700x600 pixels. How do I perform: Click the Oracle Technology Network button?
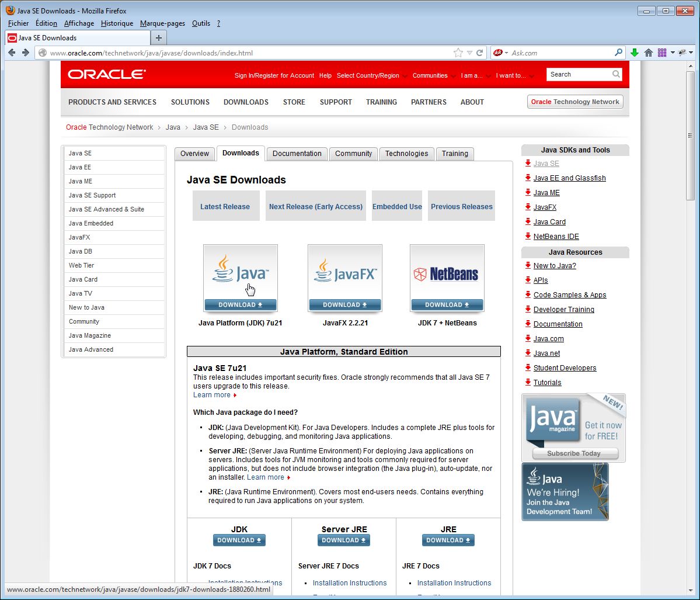pos(575,102)
